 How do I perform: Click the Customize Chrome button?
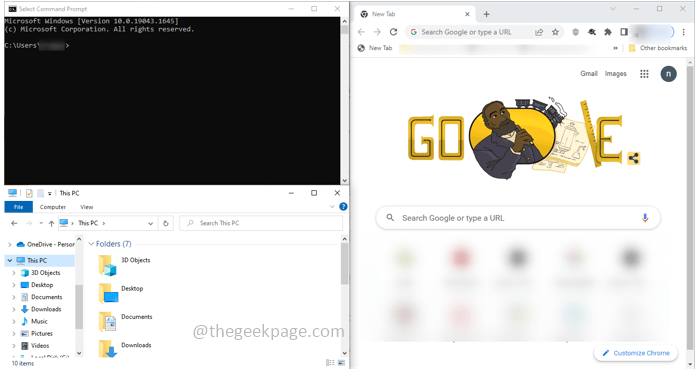636,353
